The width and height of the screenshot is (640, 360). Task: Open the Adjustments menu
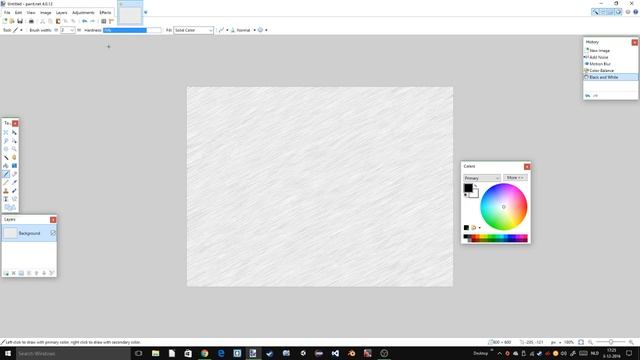83,13
